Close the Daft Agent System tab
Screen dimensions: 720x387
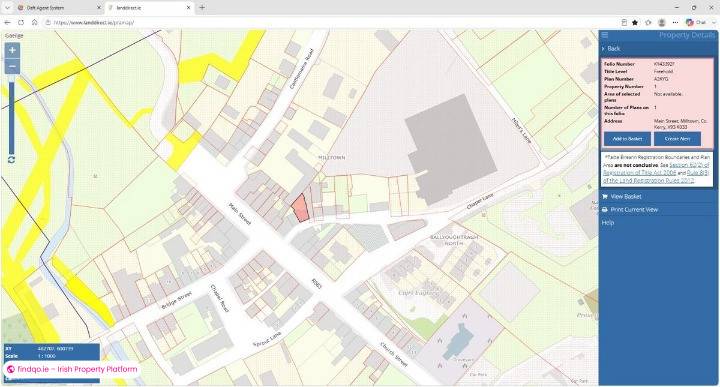point(99,8)
